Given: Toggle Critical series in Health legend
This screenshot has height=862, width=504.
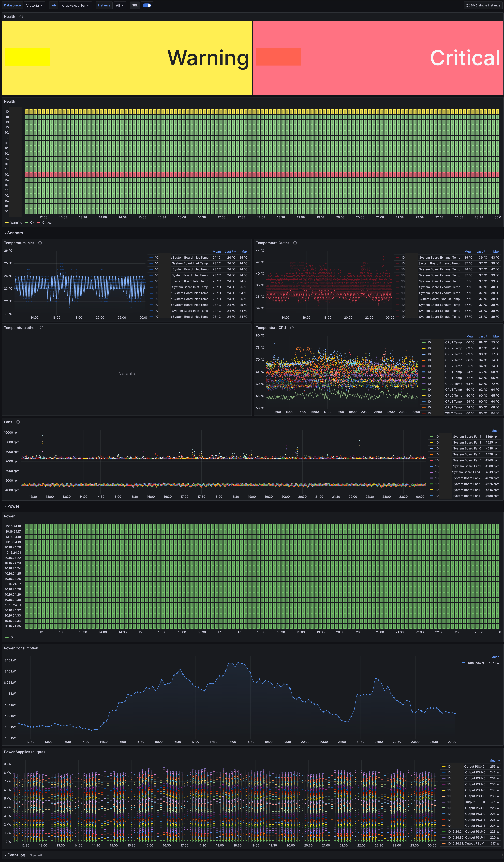Looking at the screenshot, I should [x=47, y=223].
